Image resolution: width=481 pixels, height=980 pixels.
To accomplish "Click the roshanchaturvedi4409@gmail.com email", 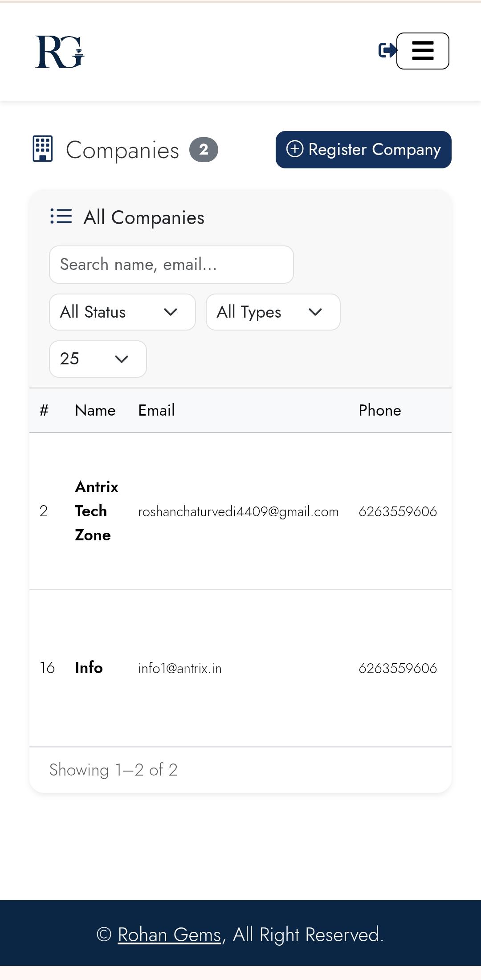I will click(238, 512).
